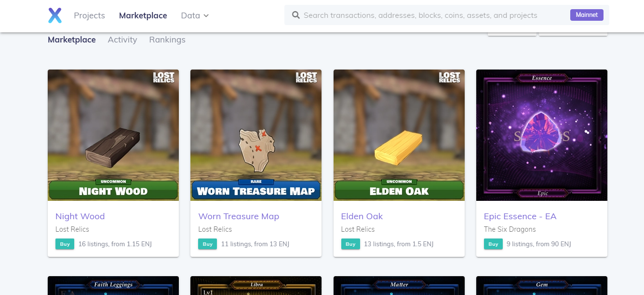Switch to the Activity tab
The image size is (644, 295).
coord(122,40)
